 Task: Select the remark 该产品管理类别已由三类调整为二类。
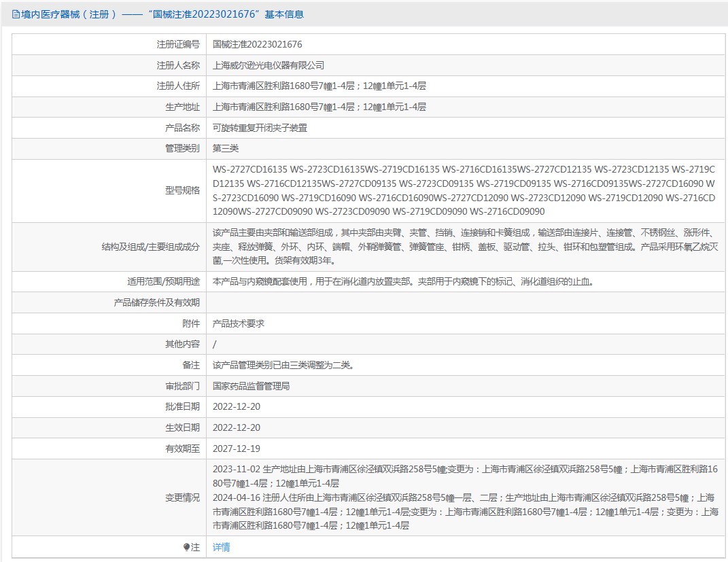[283, 365]
